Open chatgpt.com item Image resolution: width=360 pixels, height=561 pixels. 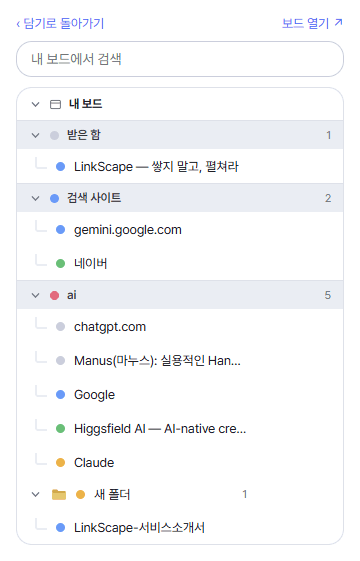110,327
